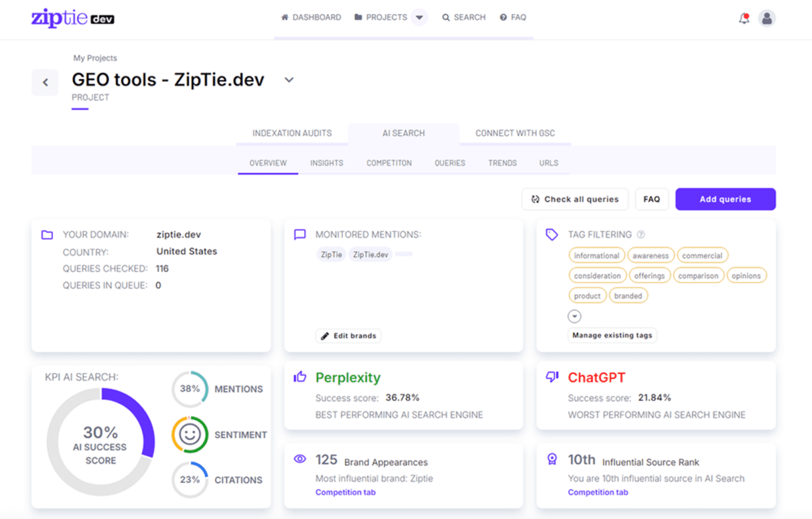Switch to the INSIGHTS tab
The image size is (812, 519).
tap(326, 163)
